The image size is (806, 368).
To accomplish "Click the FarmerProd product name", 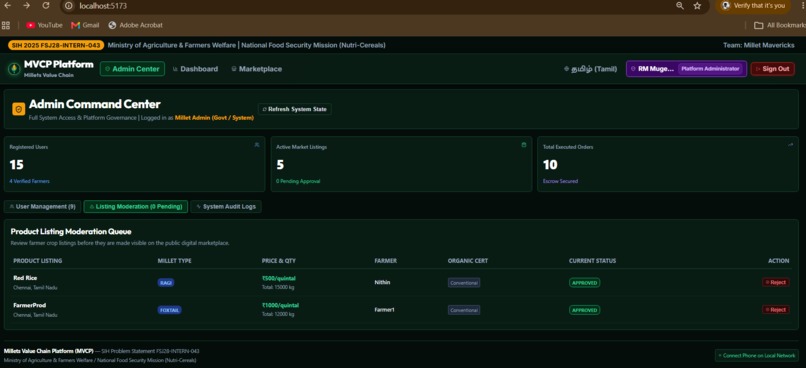I will [29, 305].
